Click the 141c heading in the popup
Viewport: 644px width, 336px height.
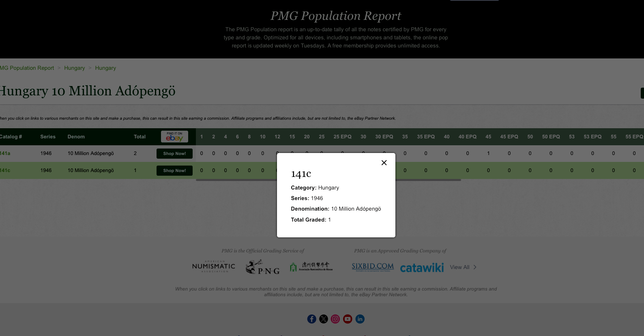pos(301,174)
